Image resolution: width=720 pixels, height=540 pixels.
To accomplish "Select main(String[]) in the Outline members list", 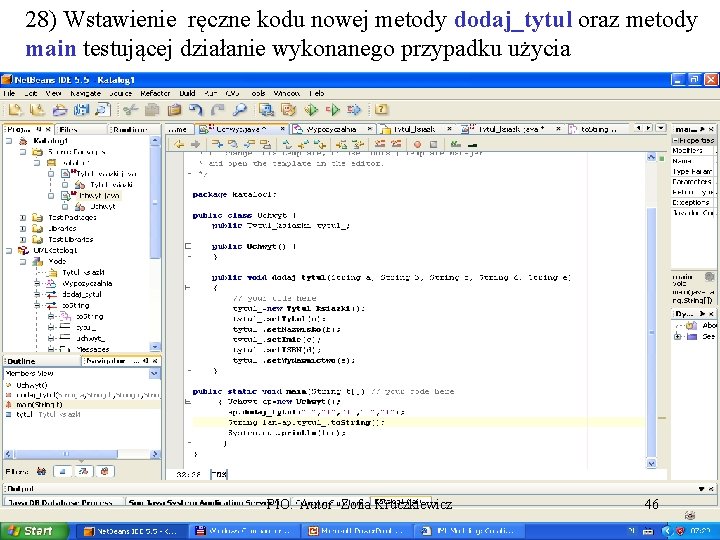I will (x=38, y=404).
